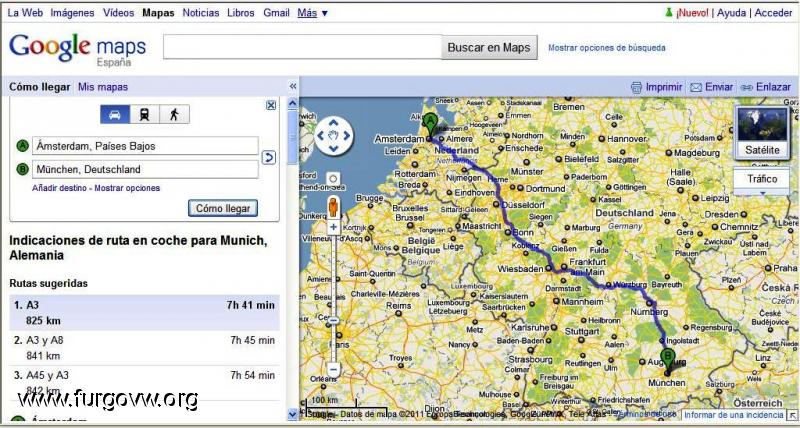Screen dimensions: 800x428
Task: Click the Google Maps search field
Action: tap(302, 47)
